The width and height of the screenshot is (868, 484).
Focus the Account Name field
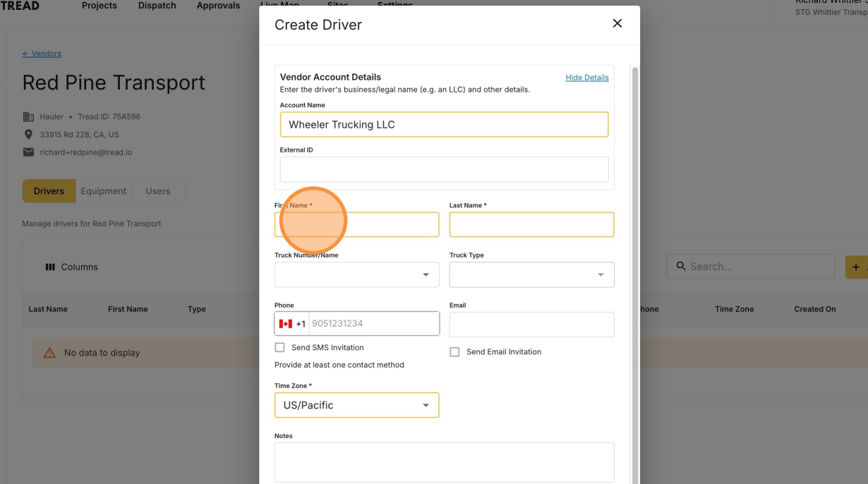[x=444, y=124]
